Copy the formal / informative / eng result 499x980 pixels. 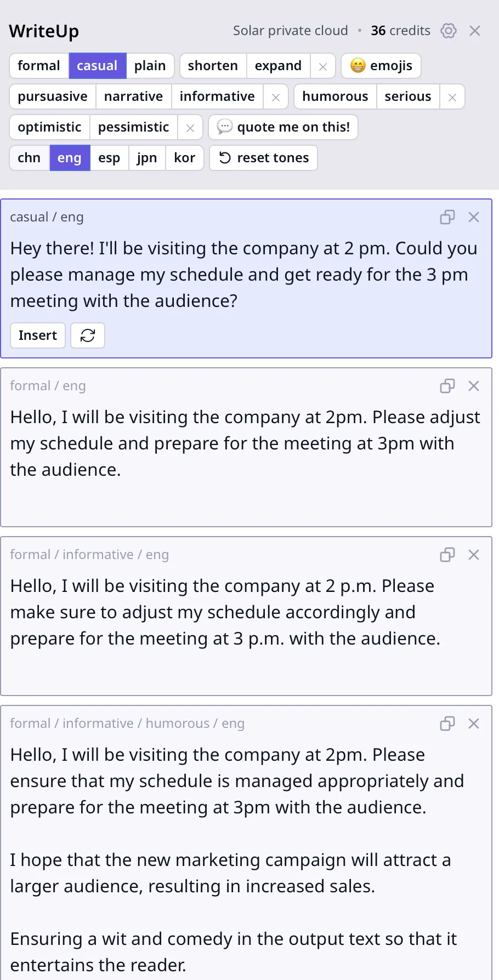pos(447,555)
